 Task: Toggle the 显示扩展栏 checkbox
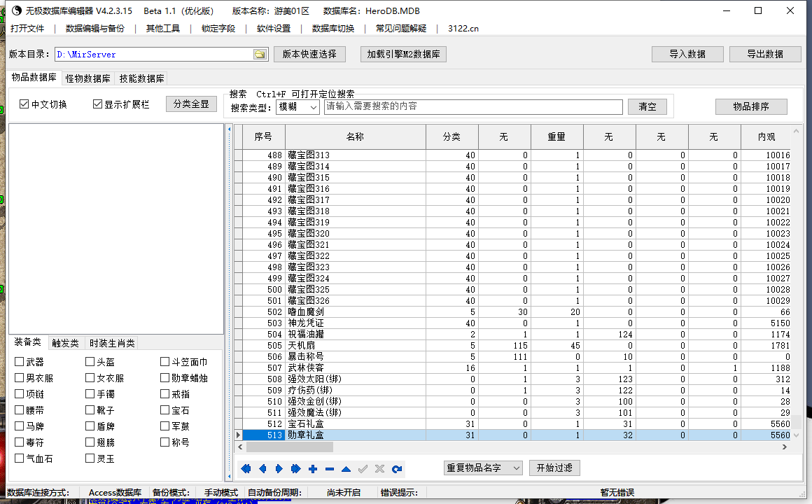(97, 104)
